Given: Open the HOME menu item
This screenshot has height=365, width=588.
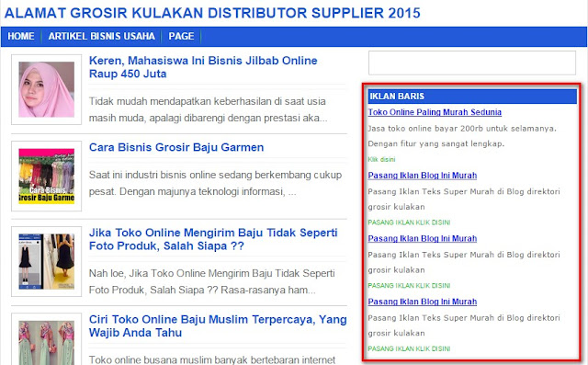Looking at the screenshot, I should click(x=21, y=36).
